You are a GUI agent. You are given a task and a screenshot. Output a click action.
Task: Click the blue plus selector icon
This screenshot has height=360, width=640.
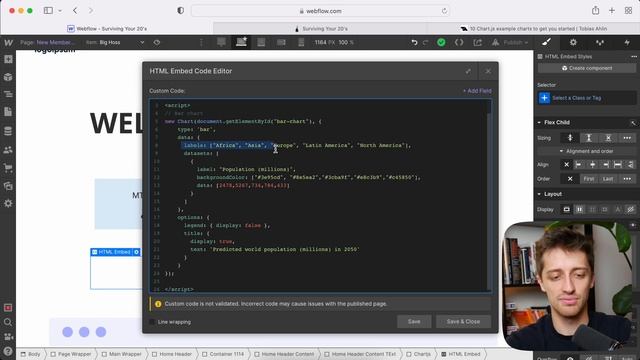pyautogui.click(x=544, y=98)
